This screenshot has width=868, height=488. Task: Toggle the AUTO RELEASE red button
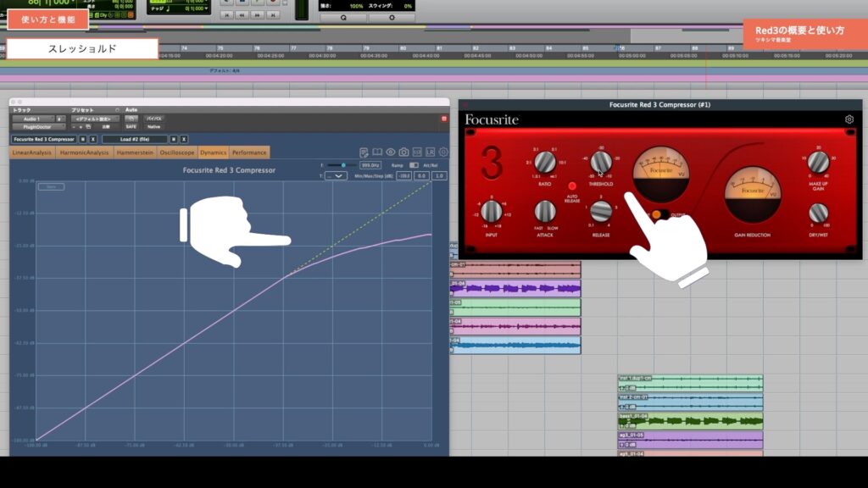pos(572,186)
